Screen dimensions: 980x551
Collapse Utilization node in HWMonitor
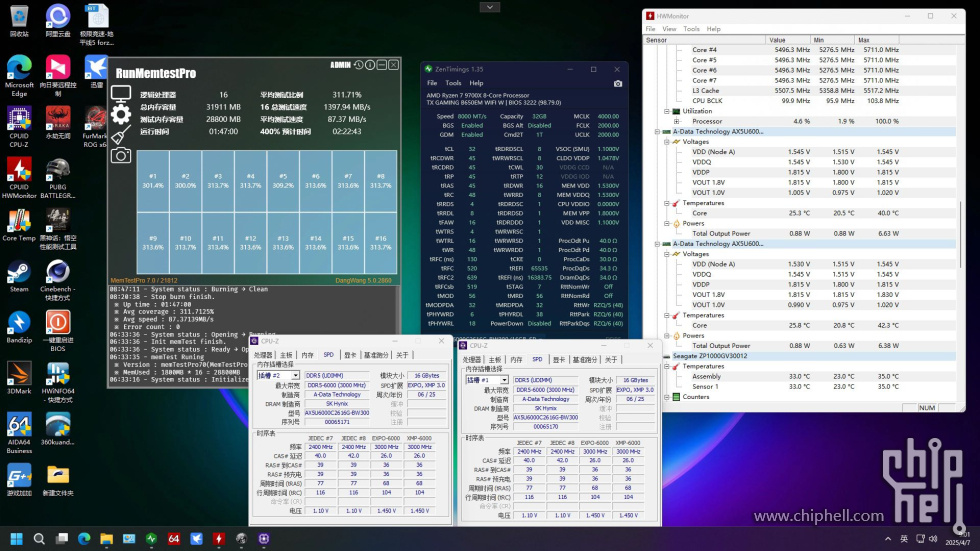pos(667,111)
